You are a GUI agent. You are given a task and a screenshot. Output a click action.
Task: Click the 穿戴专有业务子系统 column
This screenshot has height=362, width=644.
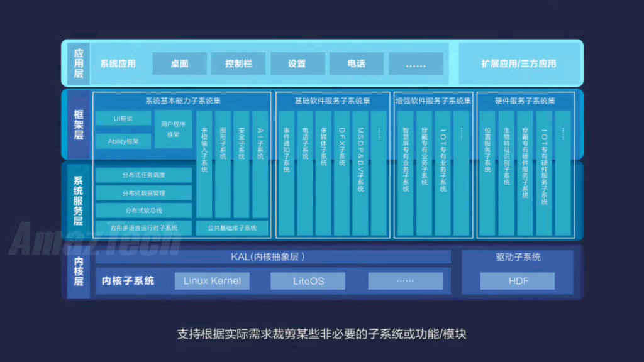click(425, 173)
